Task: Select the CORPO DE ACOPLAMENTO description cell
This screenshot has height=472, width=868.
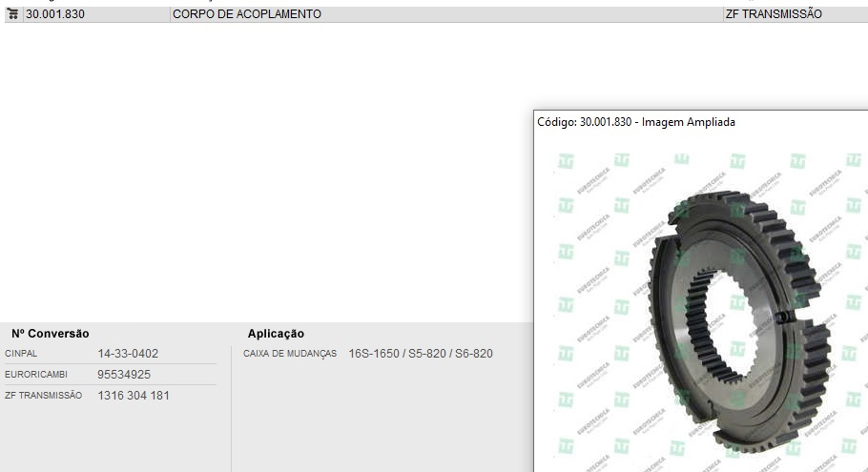Action: point(446,14)
